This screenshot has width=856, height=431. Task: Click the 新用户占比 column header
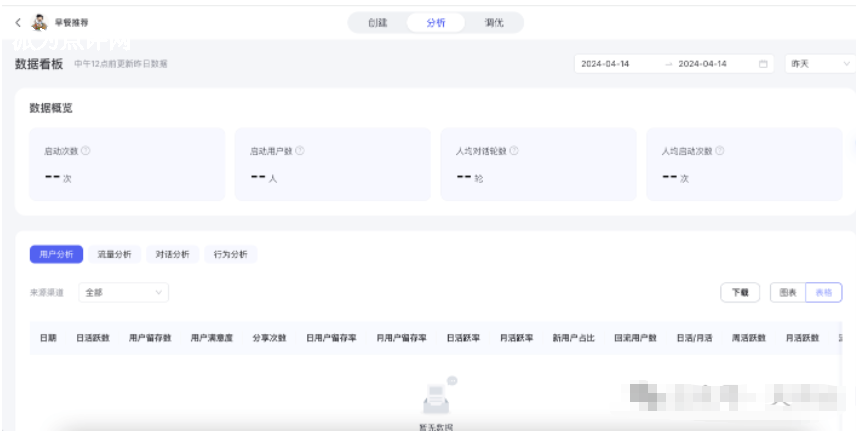click(574, 338)
